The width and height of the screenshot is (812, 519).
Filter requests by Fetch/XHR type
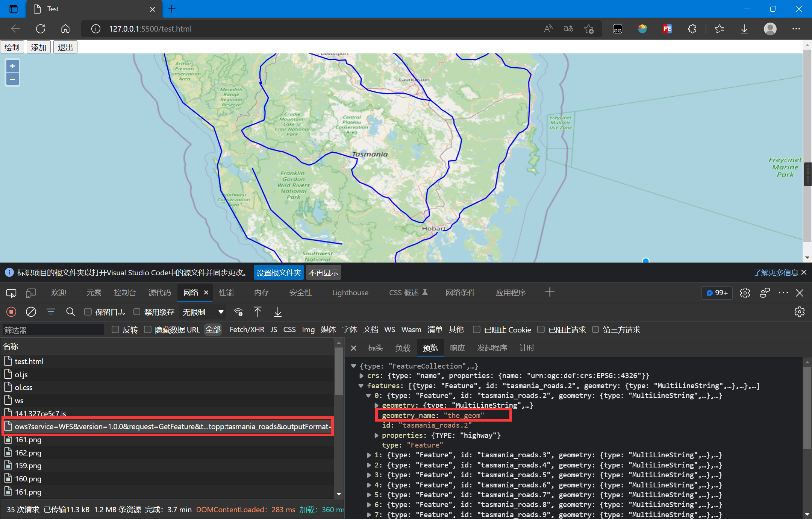pos(247,329)
